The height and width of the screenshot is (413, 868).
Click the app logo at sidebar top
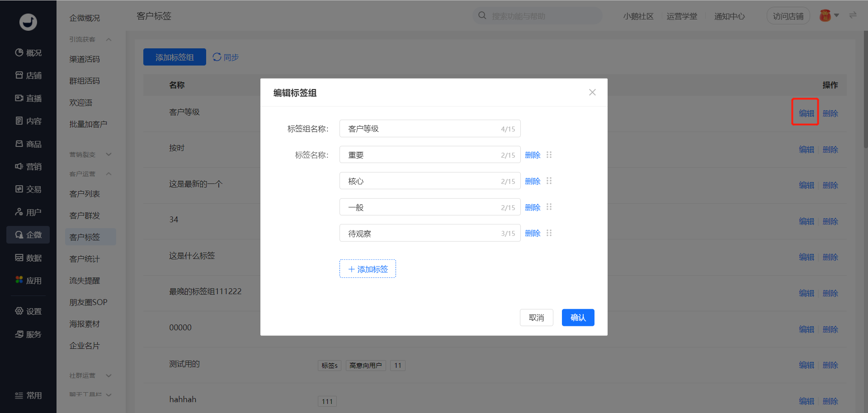point(28,22)
